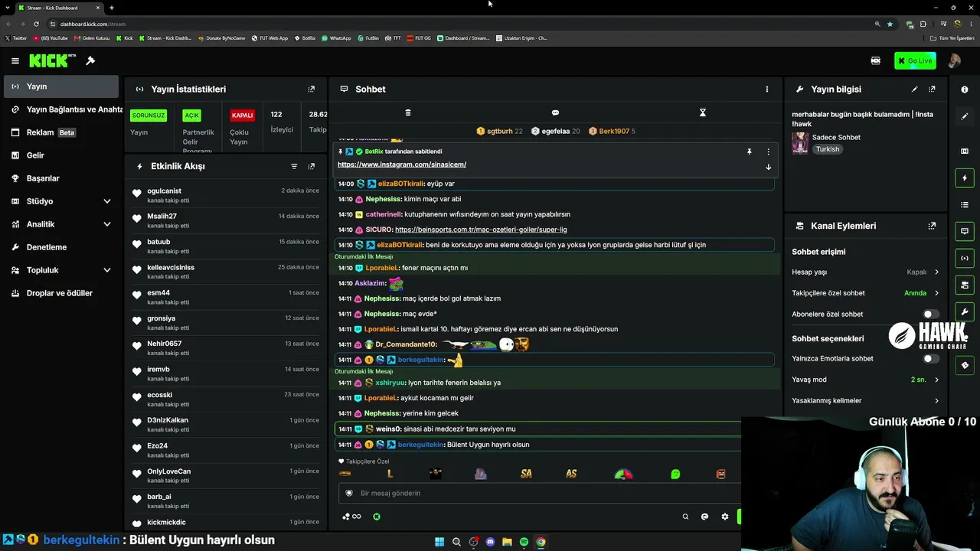Click the lightning bolt icon in right sidebar
Screen dimensions: 980x551
click(x=965, y=178)
